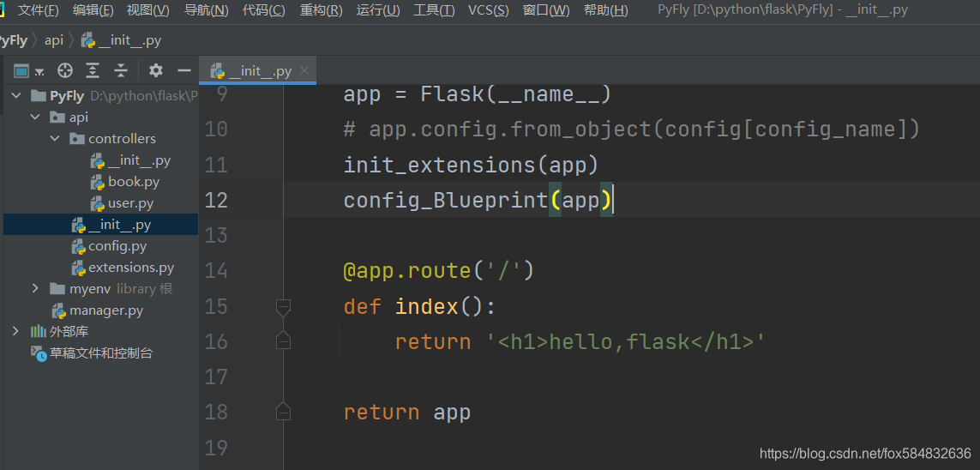Viewport: 980px width, 470px height.
Task: Click fold end marker on line 18
Action: (283, 412)
